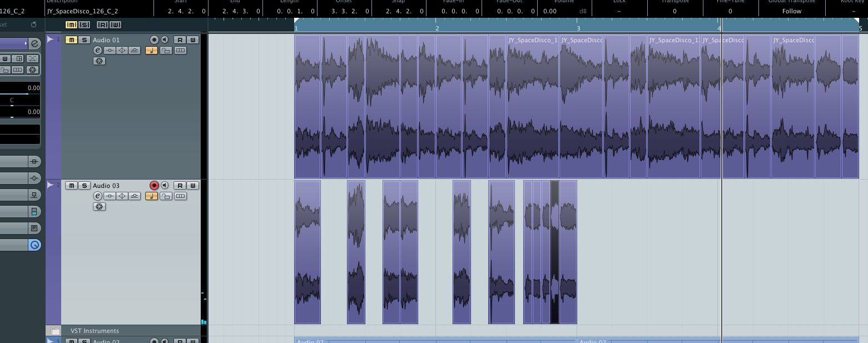Open the Inspector track name dropdown arrow
The height and width of the screenshot is (343, 868).
pos(26,43)
